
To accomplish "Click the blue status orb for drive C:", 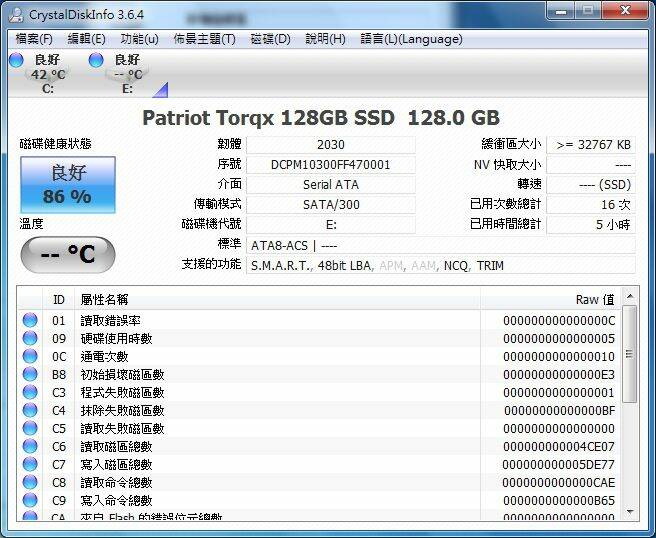I will tap(16, 60).
